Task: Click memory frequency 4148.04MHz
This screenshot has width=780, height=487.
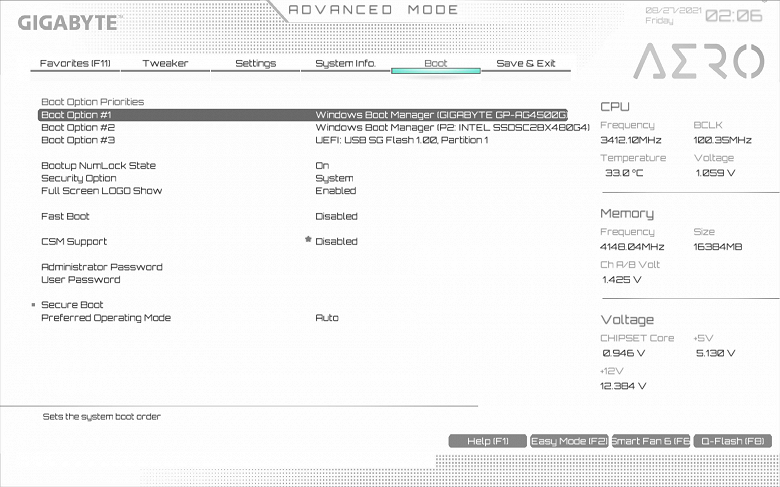Action: coord(632,247)
